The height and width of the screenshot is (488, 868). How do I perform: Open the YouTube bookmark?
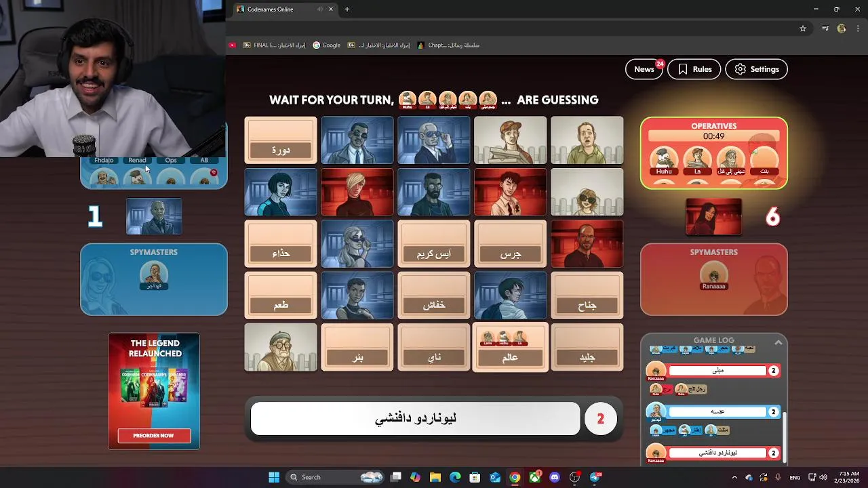point(233,45)
